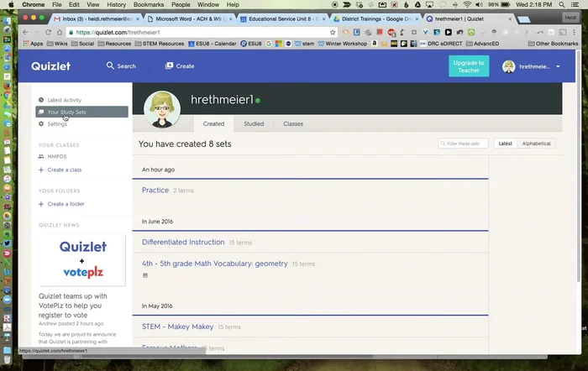Sort sets with Alphabetical option
The image size is (588, 371).
(536, 144)
